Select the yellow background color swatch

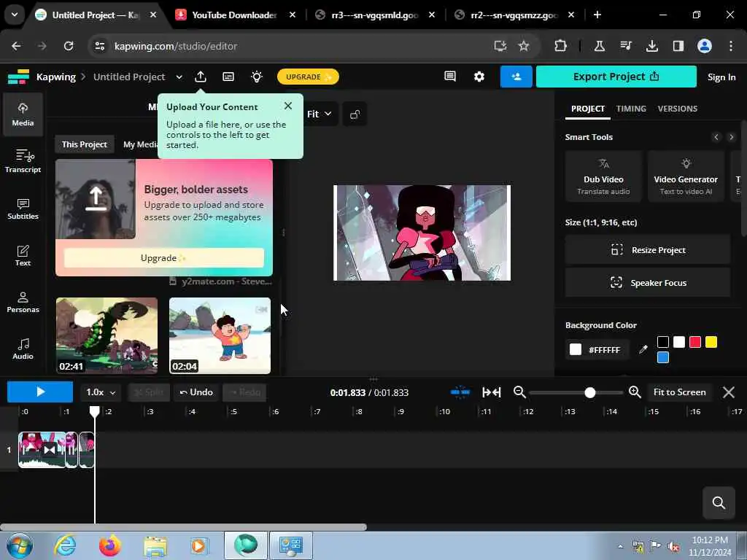711,342
